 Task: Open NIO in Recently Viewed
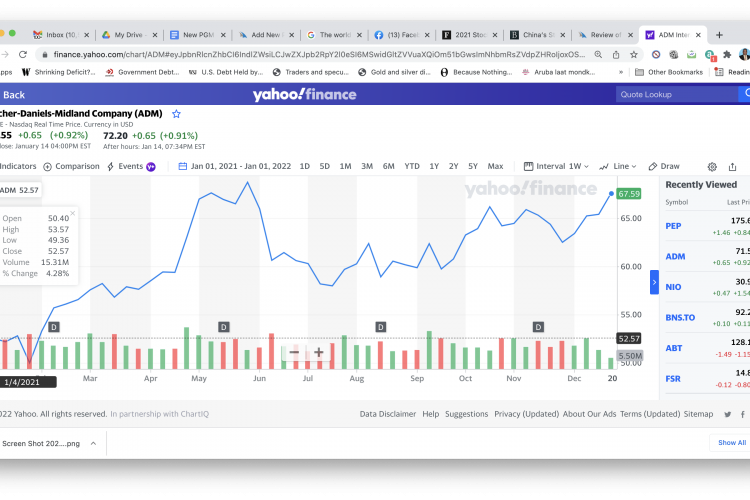click(673, 287)
